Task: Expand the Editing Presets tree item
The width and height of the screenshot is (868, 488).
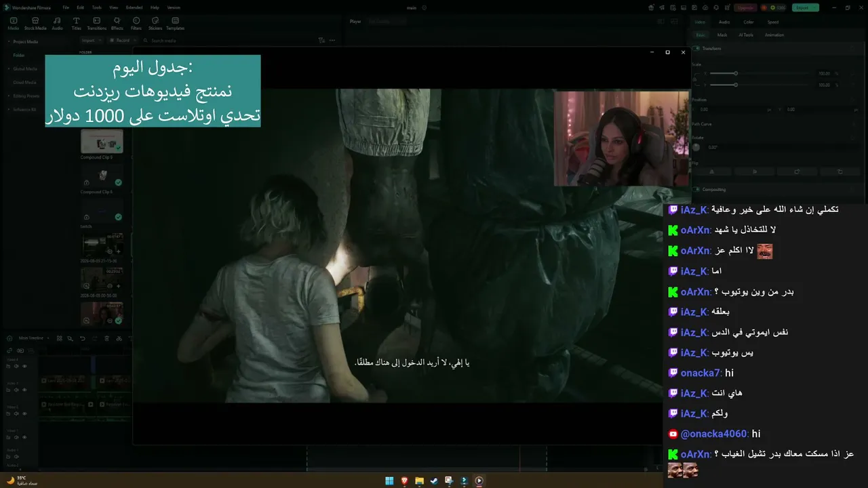Action: point(9,96)
